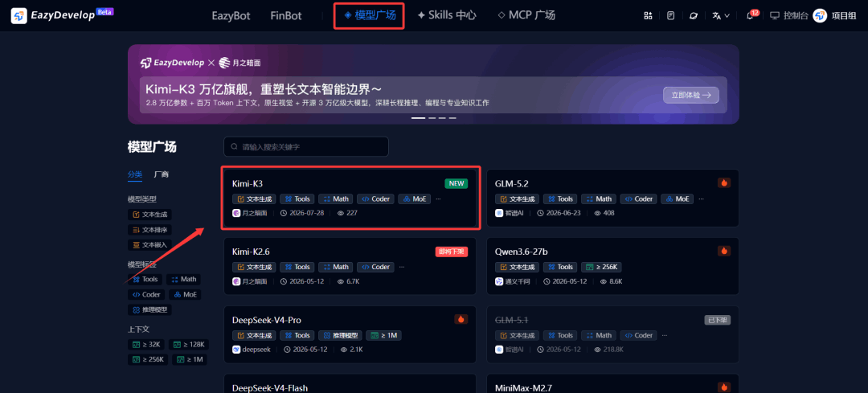Open the Qwen3.6-27b model card
The image size is (868, 393).
(612, 266)
